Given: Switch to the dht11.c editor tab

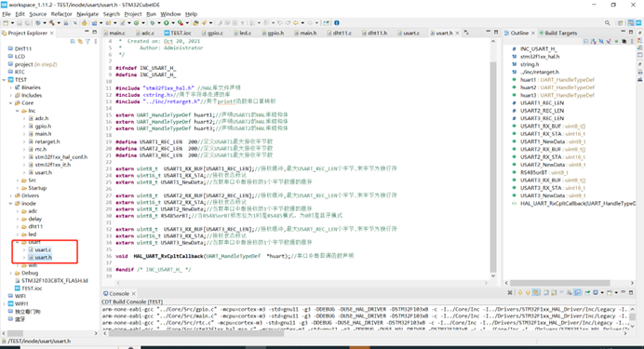Looking at the screenshot, I should point(340,33).
